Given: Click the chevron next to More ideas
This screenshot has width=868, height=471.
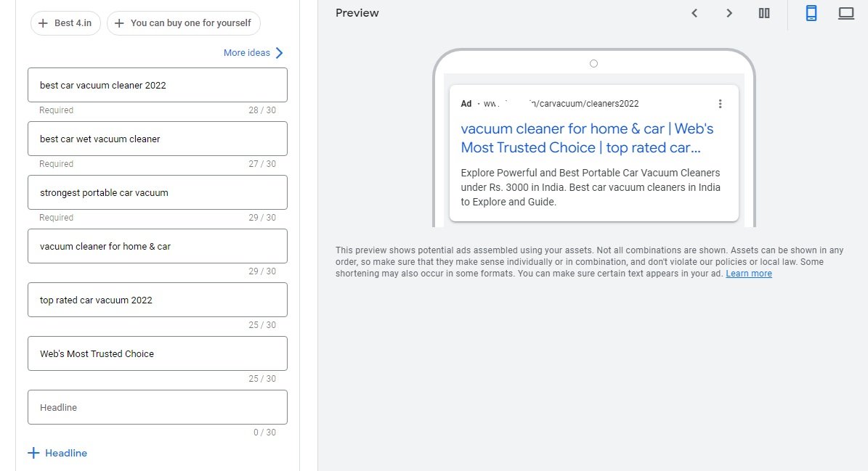Looking at the screenshot, I should tap(279, 53).
